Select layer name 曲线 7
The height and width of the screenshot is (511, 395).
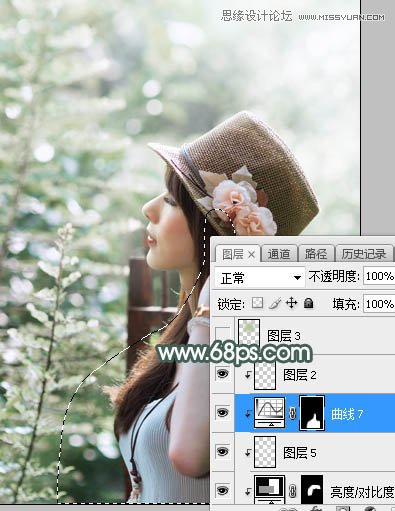pyautogui.click(x=347, y=414)
